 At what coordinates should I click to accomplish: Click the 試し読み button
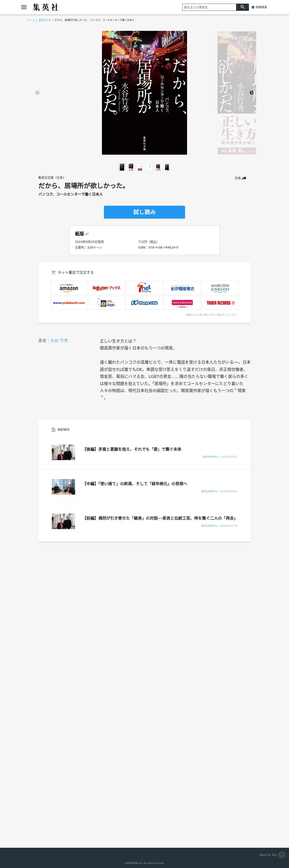tap(144, 212)
